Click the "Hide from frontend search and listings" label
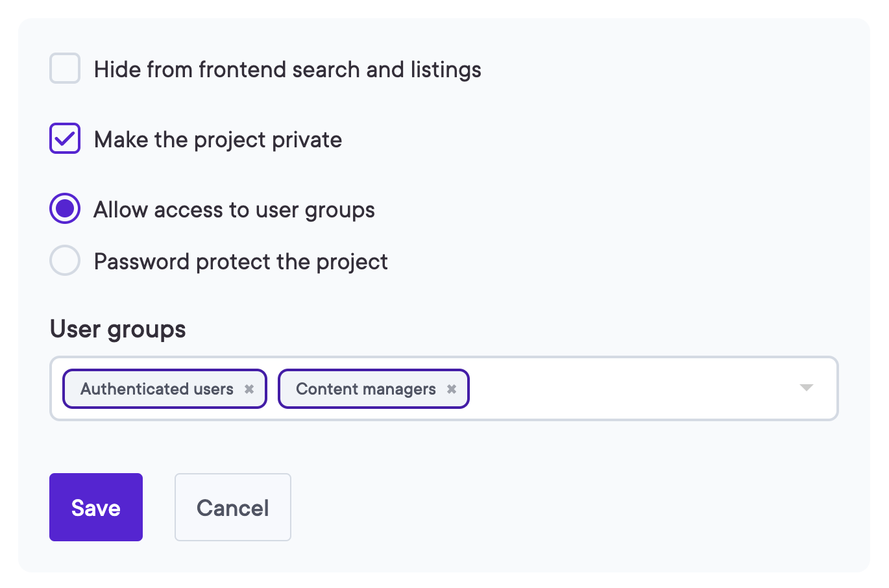The width and height of the screenshot is (889, 588). pyautogui.click(x=287, y=69)
